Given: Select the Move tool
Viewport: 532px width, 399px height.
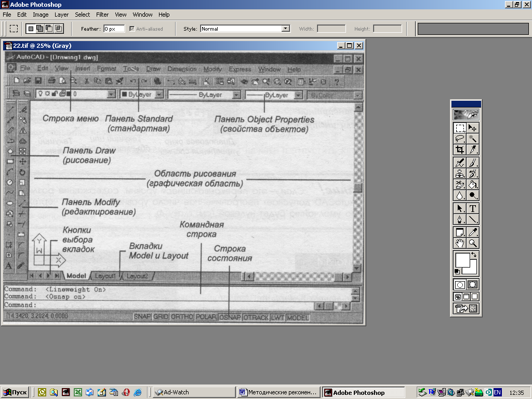Looking at the screenshot, I should (472, 128).
